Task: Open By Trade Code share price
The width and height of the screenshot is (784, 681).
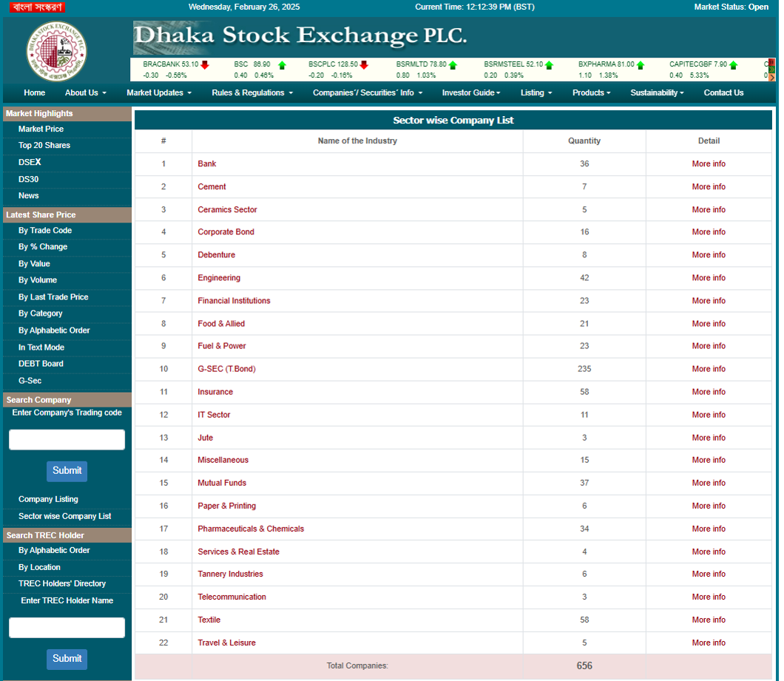Action: click(x=45, y=231)
